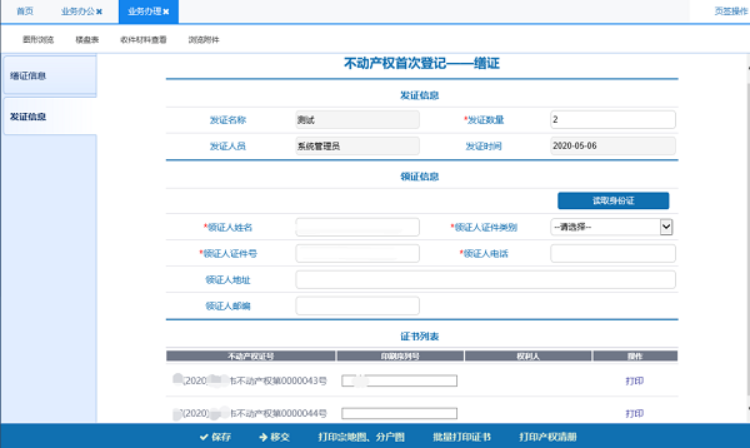Click 打印 for certificate 0000043

click(x=635, y=381)
